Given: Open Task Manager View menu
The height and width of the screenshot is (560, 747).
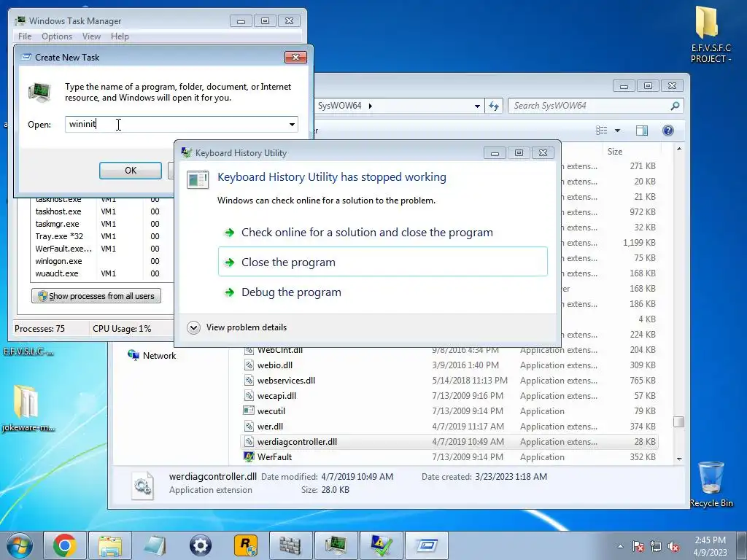Looking at the screenshot, I should pyautogui.click(x=91, y=36).
